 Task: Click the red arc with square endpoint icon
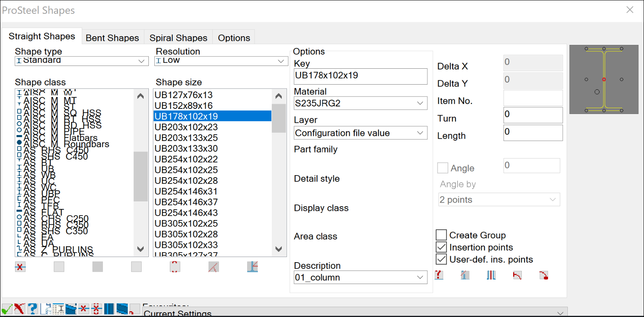[544, 275]
